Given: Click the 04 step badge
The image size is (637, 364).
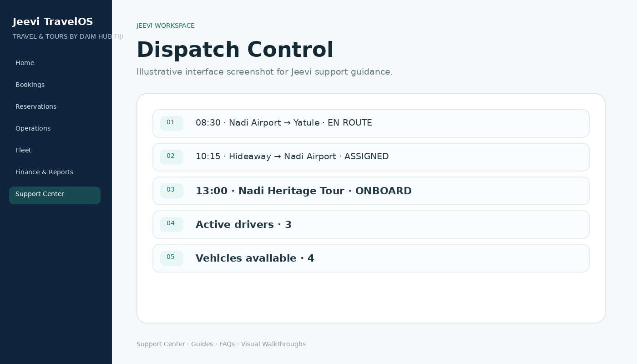Looking at the screenshot, I should point(172,224).
